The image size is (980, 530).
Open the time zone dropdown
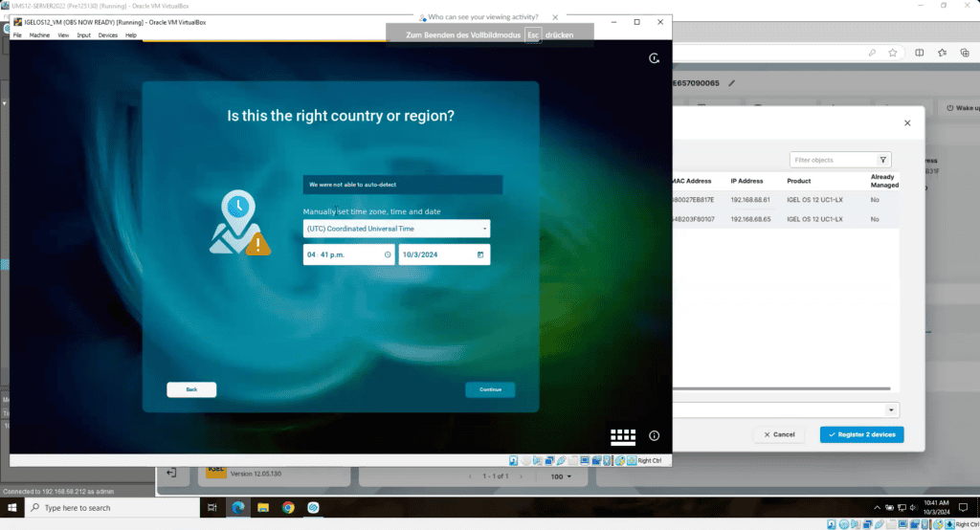(396, 229)
